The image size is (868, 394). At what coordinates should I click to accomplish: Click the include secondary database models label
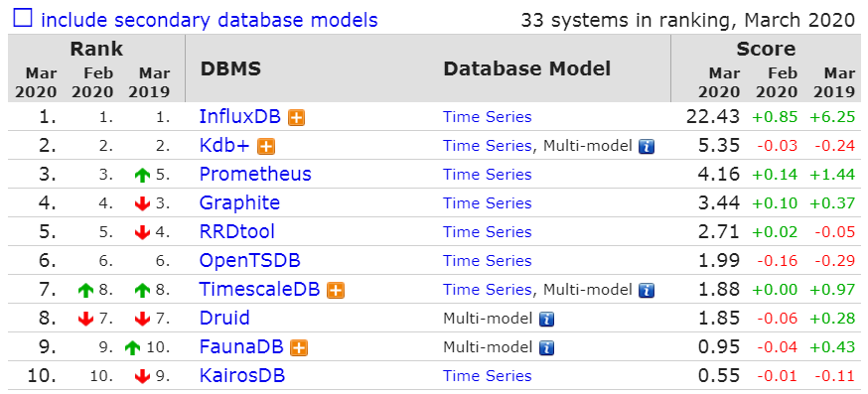tap(210, 20)
